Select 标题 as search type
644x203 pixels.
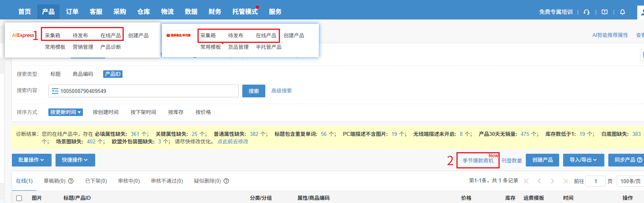pos(56,74)
